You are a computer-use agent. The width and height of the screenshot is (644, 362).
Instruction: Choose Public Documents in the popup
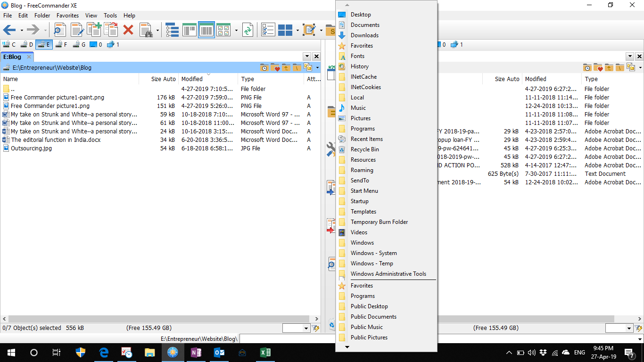pyautogui.click(x=387, y=317)
